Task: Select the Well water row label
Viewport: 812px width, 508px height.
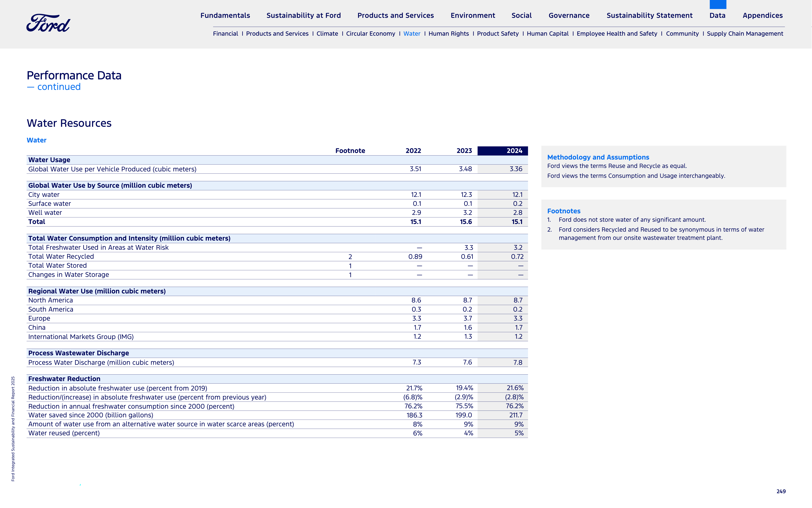Action: pyautogui.click(x=45, y=213)
